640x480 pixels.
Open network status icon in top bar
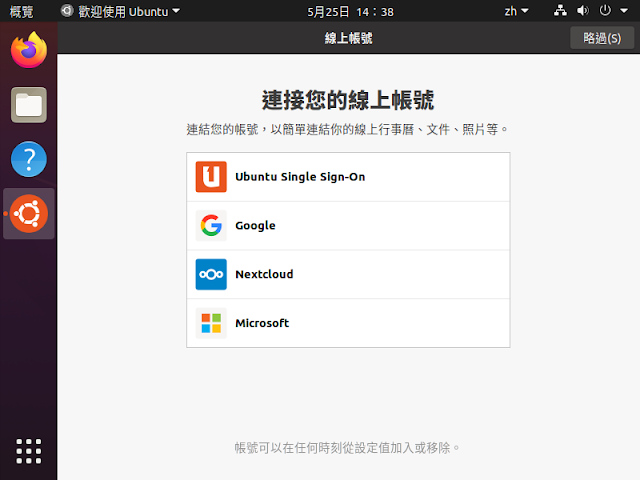(x=560, y=11)
